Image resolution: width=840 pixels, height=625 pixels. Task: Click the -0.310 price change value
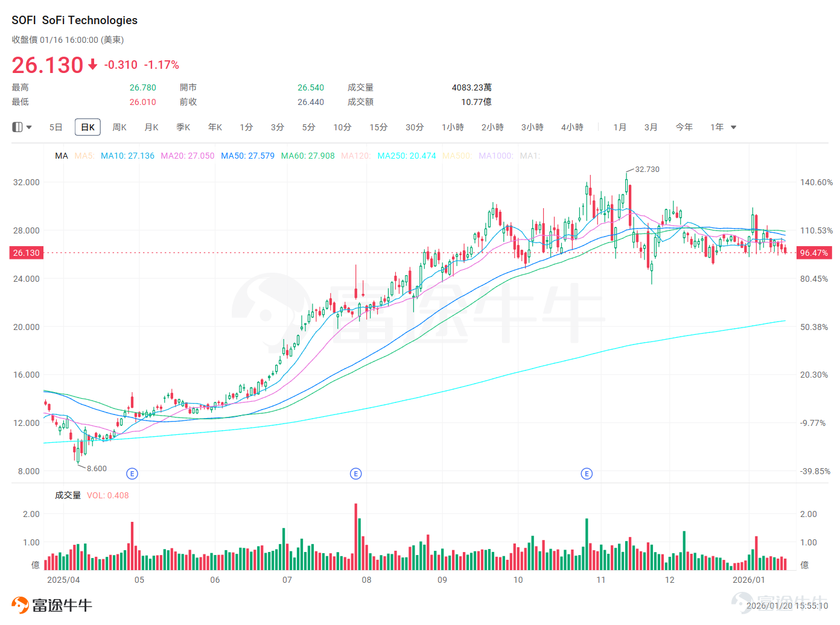point(121,65)
